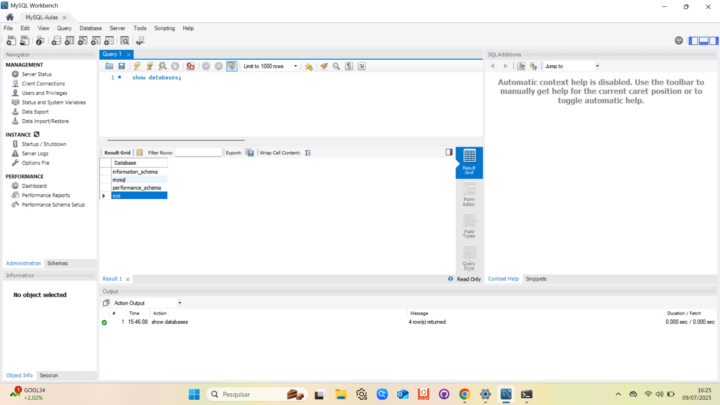Toggle the bottom output panel visibility
720x405 pixels.
coord(703,41)
